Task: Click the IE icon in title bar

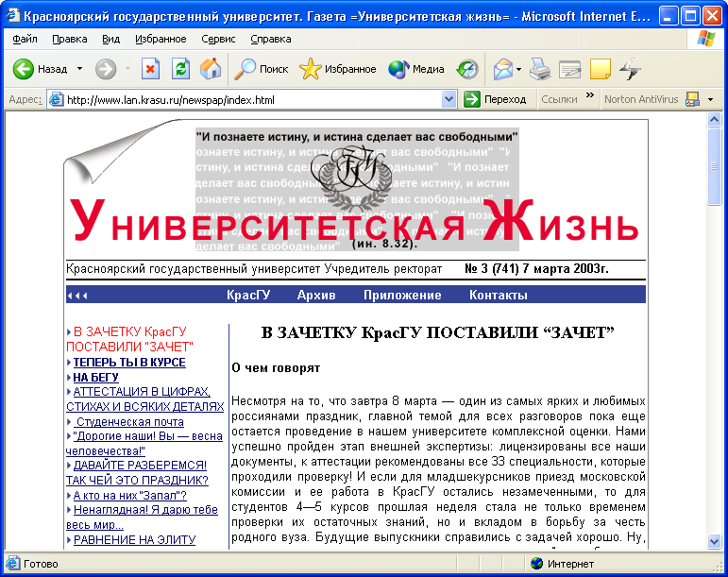Action: pos(13,16)
